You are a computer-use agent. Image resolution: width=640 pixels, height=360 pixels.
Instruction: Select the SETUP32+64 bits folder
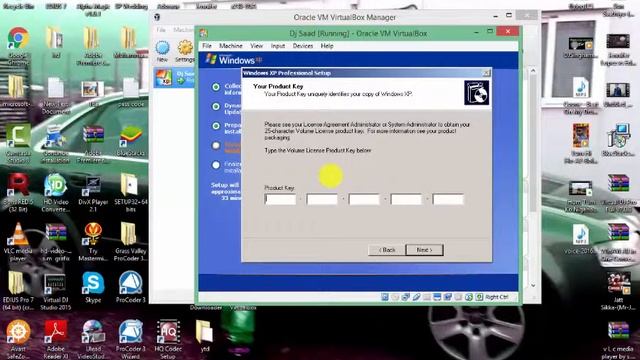point(131,193)
